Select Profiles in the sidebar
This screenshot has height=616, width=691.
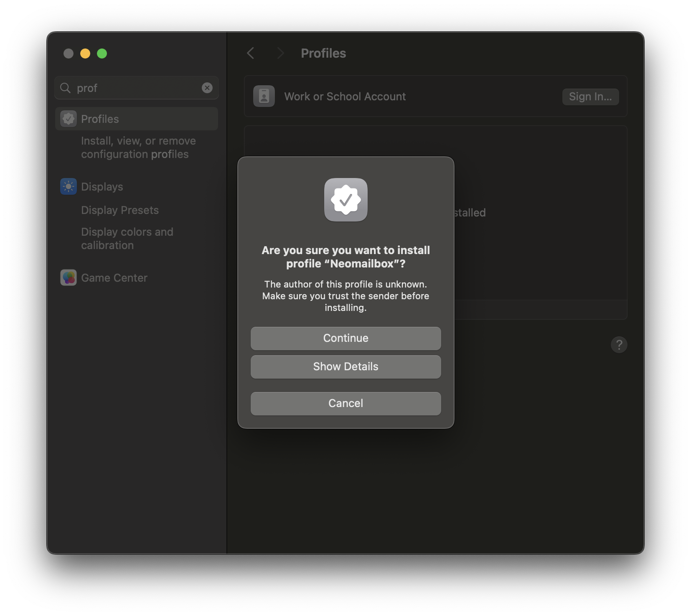click(x=137, y=119)
